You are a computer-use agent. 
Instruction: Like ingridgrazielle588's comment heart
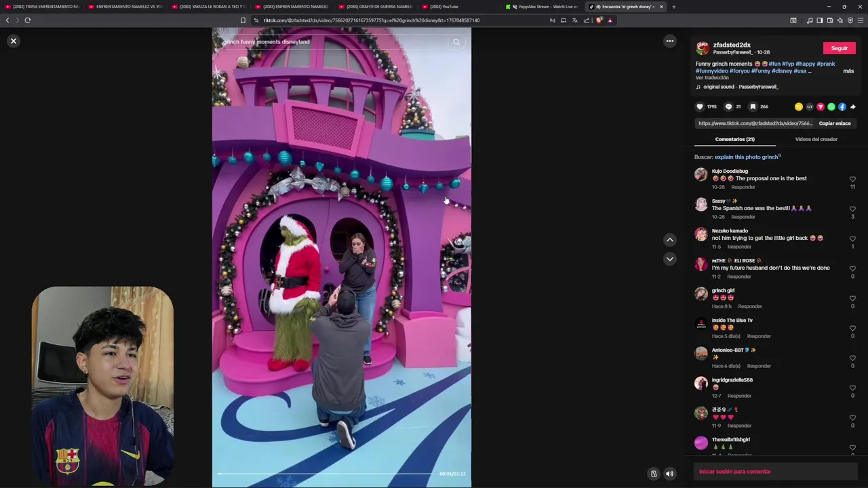point(852,388)
